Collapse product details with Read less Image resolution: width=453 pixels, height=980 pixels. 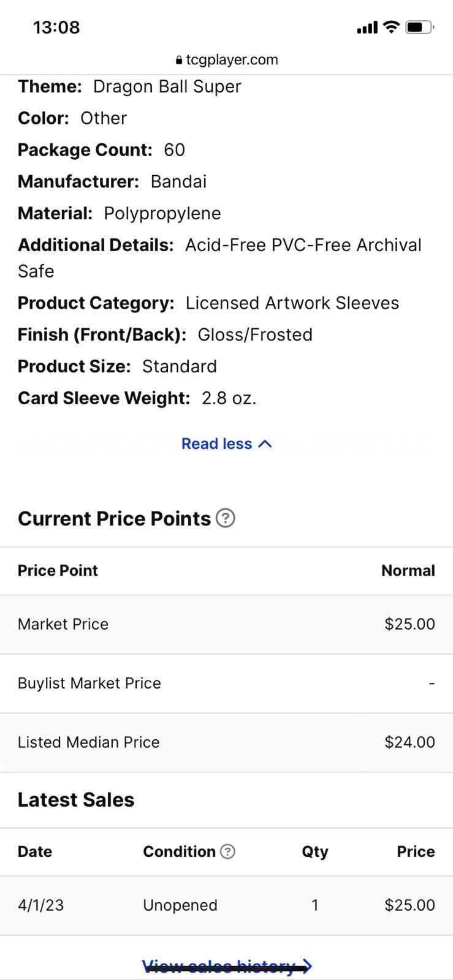click(x=226, y=443)
